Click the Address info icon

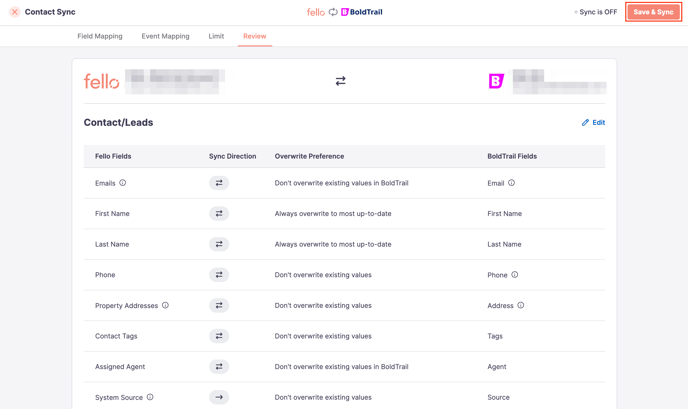pyautogui.click(x=521, y=305)
